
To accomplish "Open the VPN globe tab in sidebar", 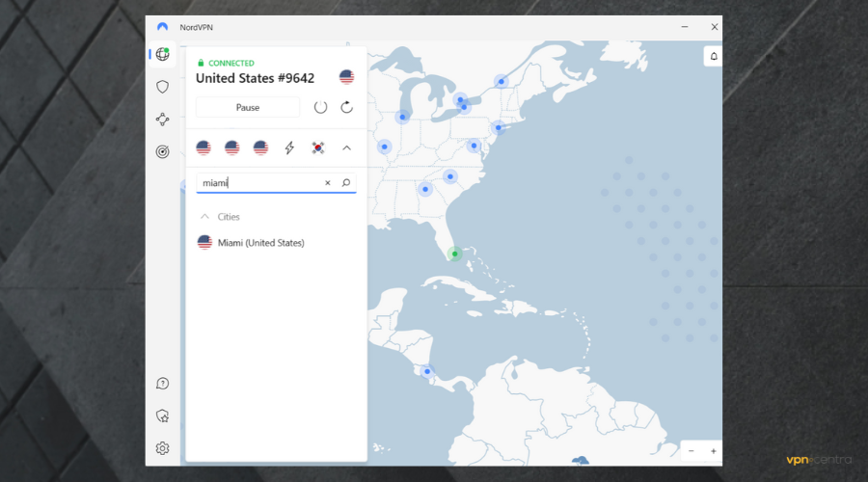I will click(162, 54).
